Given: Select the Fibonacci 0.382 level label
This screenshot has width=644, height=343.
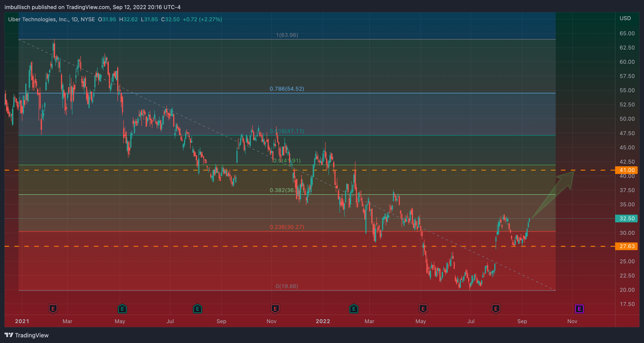Looking at the screenshot, I should (287, 190).
